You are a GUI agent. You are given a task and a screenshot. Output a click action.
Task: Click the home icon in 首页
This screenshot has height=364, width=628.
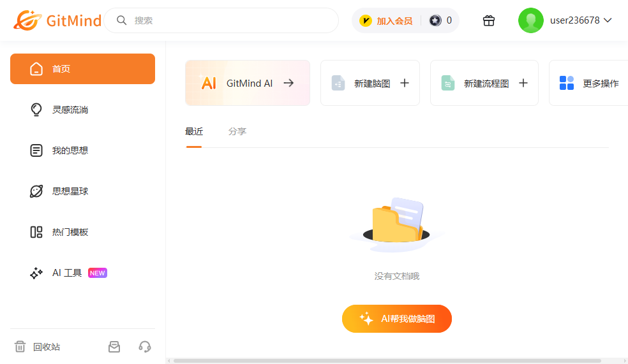coord(36,69)
